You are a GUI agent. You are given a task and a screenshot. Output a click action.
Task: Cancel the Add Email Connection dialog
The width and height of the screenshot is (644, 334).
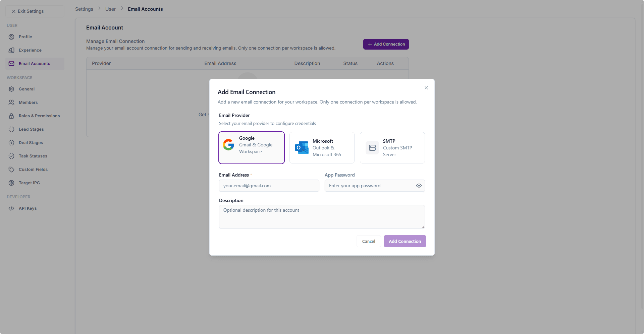point(368,241)
